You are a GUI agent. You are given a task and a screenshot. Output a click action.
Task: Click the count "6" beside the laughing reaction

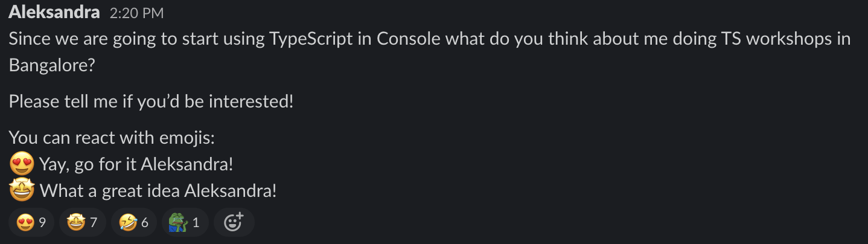point(145,222)
